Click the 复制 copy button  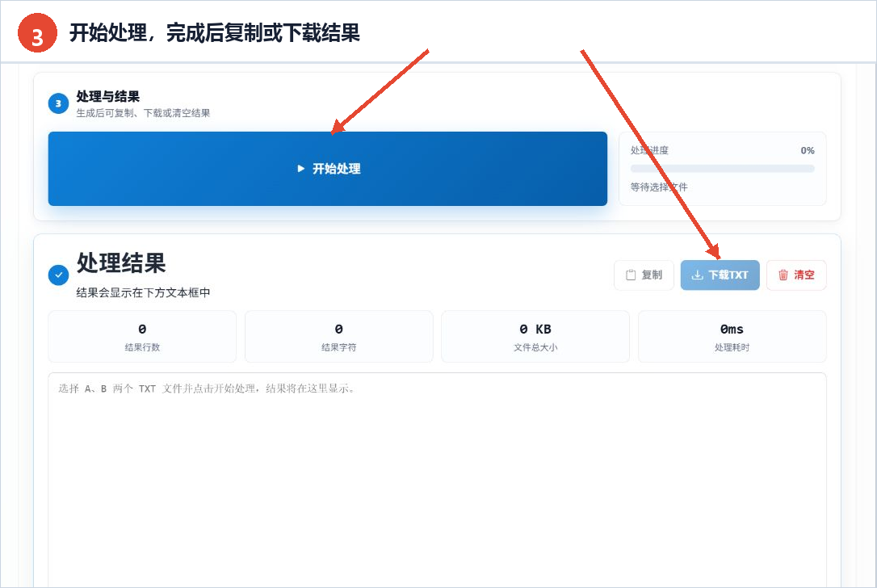644,275
